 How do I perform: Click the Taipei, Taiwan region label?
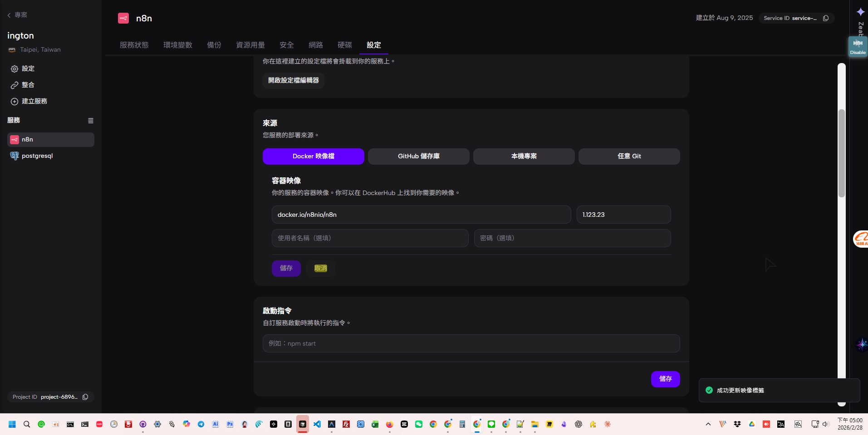(40, 50)
